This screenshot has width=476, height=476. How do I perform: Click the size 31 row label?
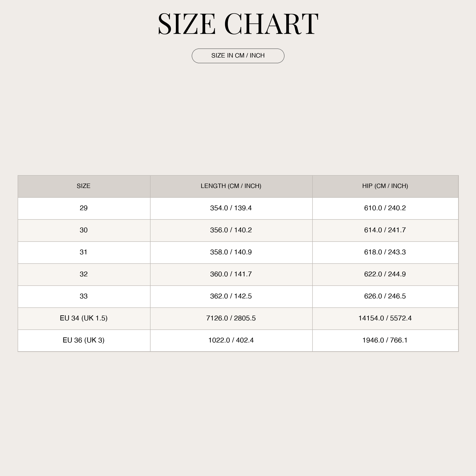click(x=84, y=252)
